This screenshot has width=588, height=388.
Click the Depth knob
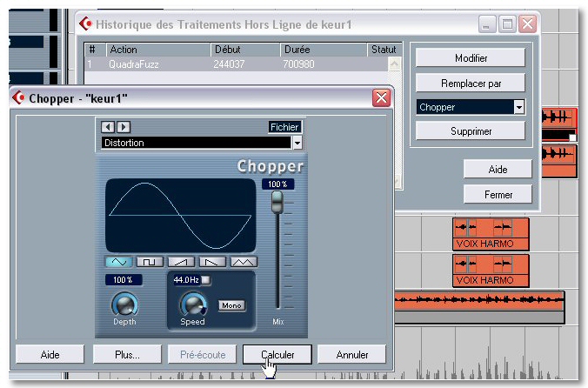pyautogui.click(x=125, y=304)
